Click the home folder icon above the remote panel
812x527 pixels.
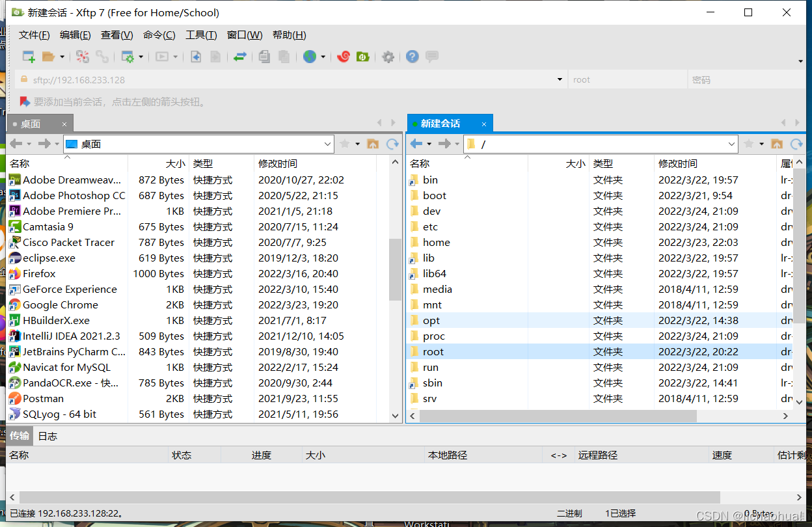tap(776, 144)
